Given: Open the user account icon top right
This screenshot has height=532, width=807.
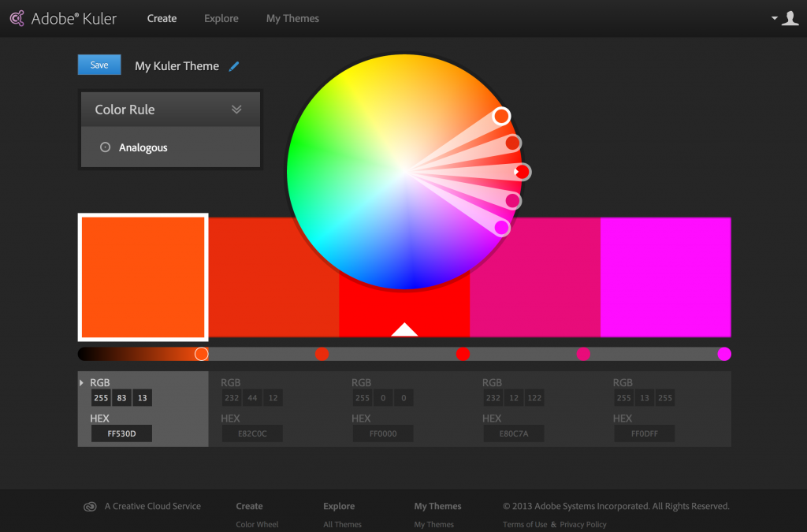Looking at the screenshot, I should [790, 17].
